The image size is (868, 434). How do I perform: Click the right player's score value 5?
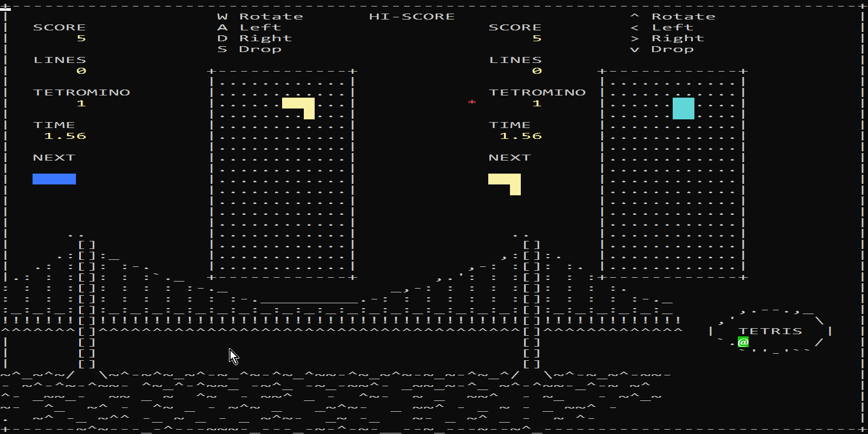(x=537, y=38)
